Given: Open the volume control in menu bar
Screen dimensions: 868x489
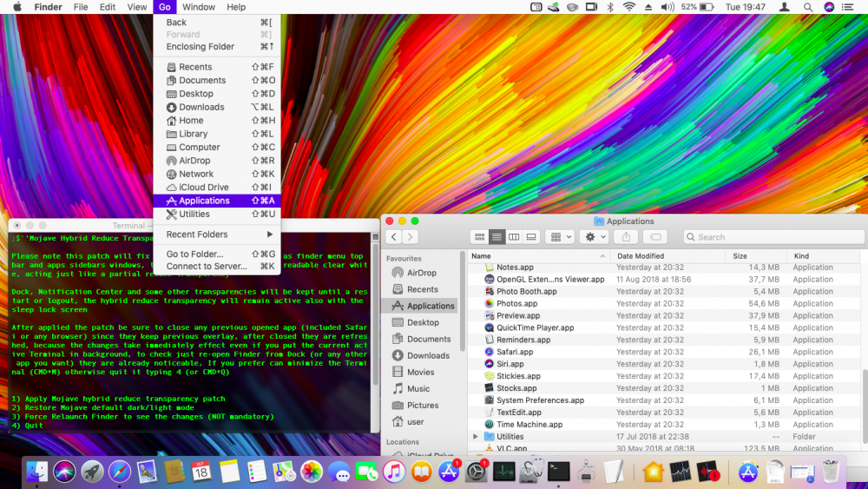Looking at the screenshot, I should (x=667, y=7).
